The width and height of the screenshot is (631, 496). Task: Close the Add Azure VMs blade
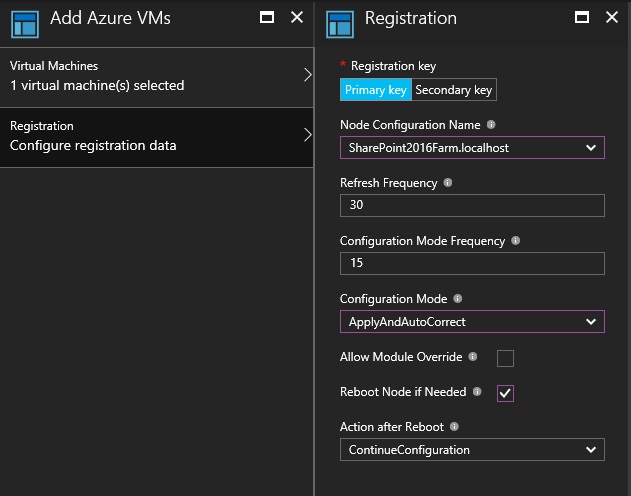coord(297,17)
